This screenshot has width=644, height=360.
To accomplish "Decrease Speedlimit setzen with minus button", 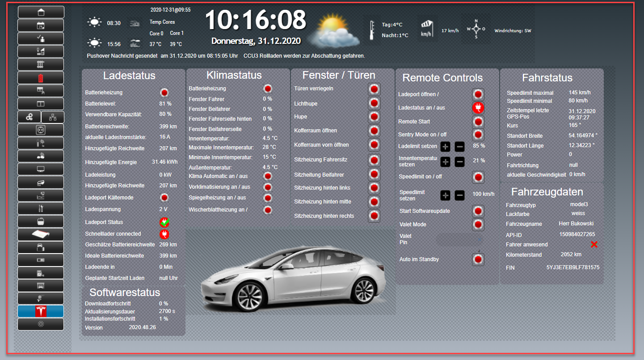I will (x=460, y=195).
